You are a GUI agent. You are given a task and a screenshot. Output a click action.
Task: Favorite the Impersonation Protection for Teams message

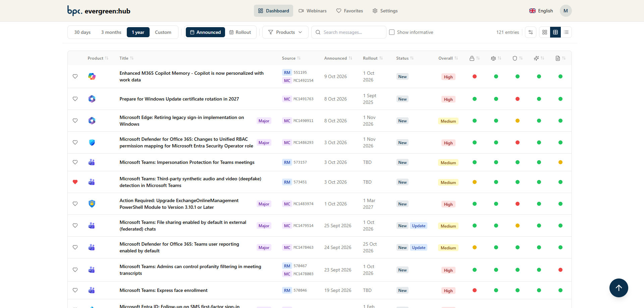75,162
